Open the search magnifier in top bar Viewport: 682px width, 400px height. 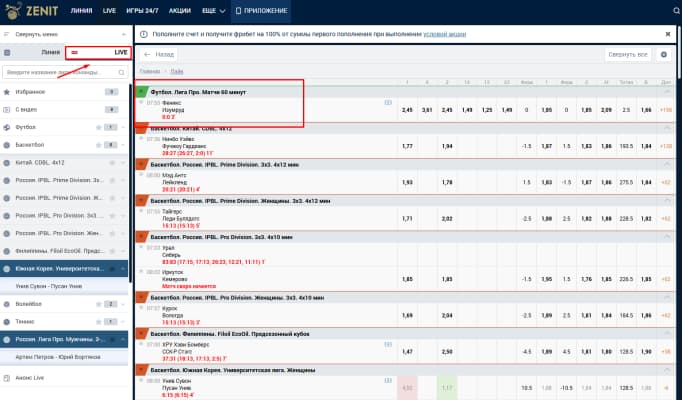coord(676,11)
